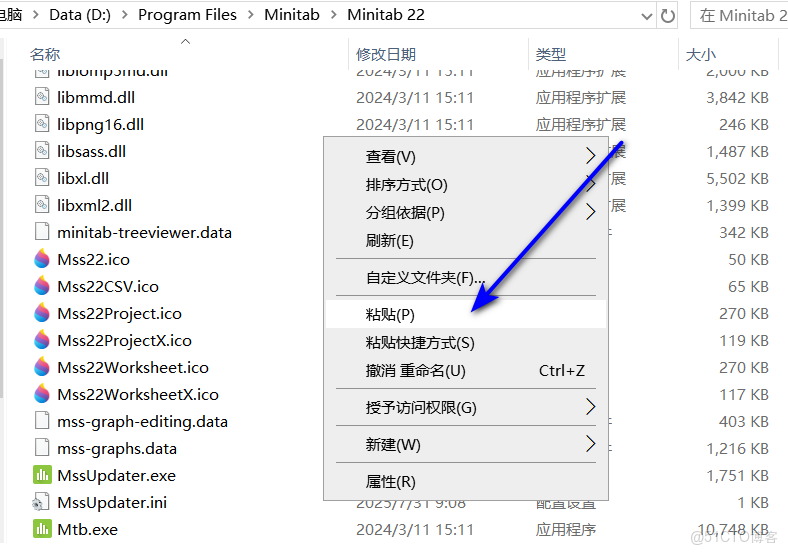Choose 粘贴(P) in the context menu
Viewport: 788px width, 554px height.
pyautogui.click(x=465, y=314)
